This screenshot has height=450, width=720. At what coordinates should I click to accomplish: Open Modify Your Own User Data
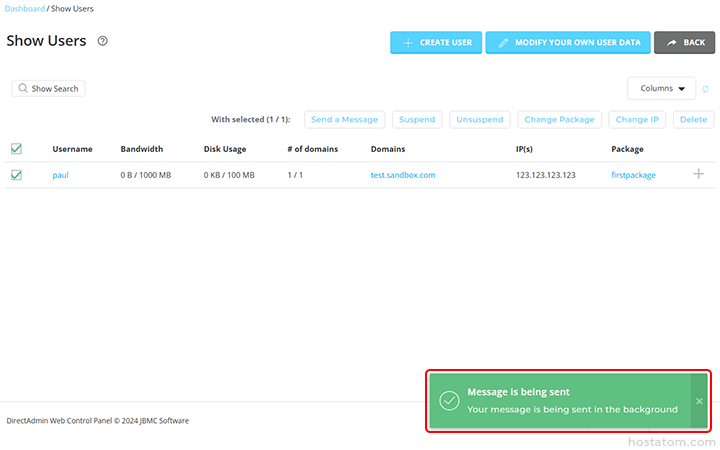(x=567, y=42)
